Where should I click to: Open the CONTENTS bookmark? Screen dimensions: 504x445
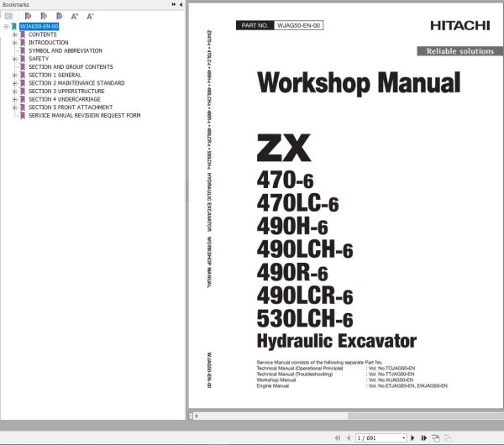click(x=43, y=34)
